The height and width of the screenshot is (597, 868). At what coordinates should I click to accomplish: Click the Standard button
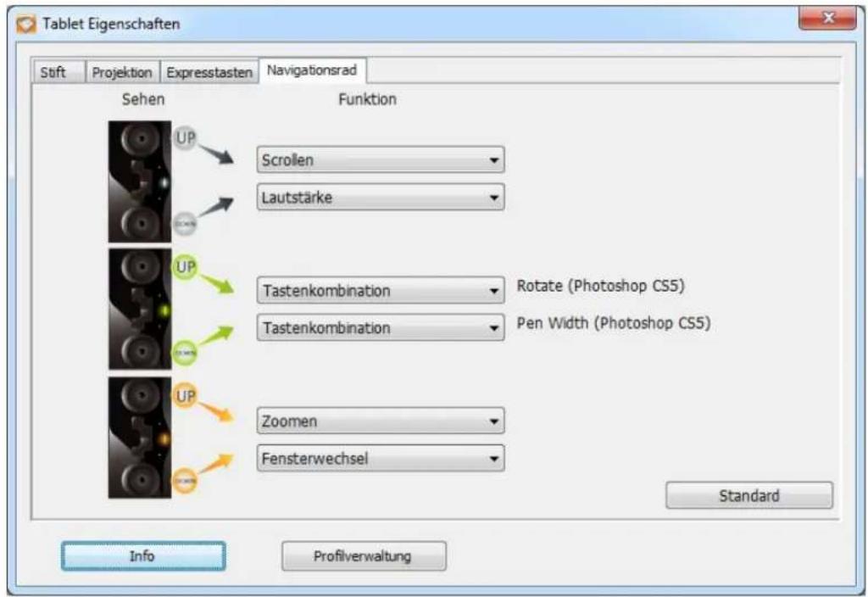pyautogui.click(x=749, y=495)
